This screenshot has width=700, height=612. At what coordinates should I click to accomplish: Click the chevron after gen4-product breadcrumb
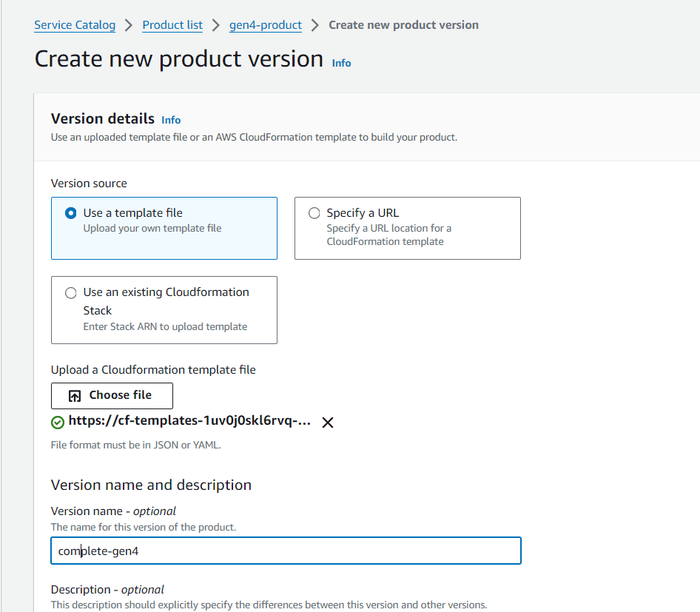(x=315, y=25)
